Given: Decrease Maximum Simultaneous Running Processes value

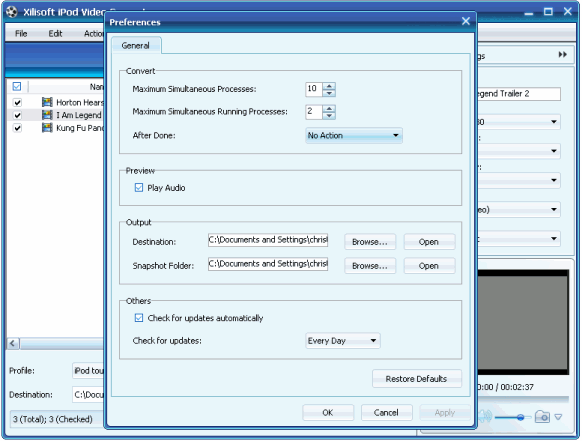Looking at the screenshot, I should point(329,115).
